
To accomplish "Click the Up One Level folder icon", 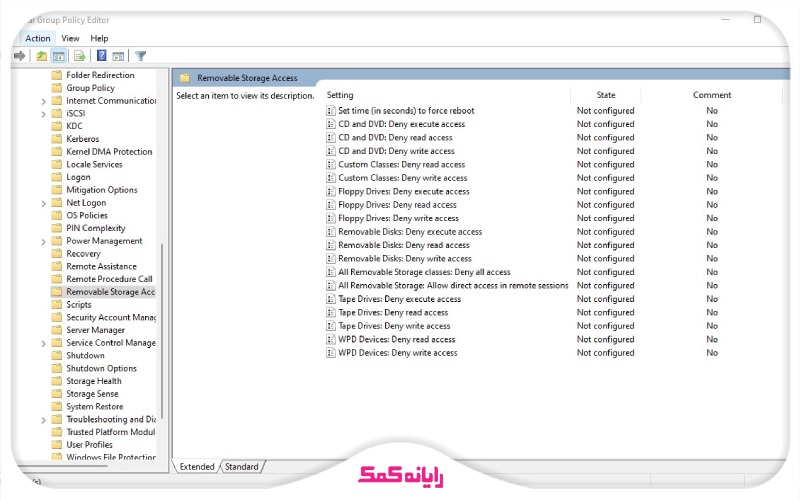I will click(x=41, y=56).
